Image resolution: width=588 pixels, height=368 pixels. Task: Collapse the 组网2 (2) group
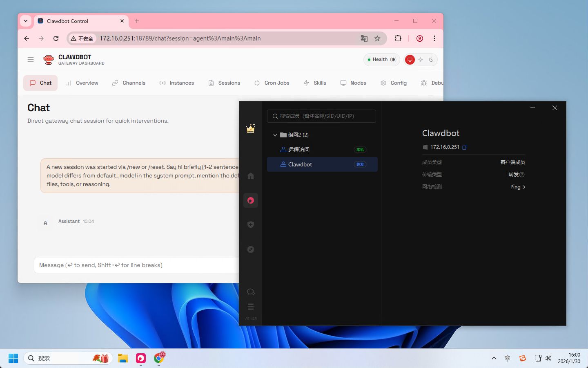pos(275,135)
